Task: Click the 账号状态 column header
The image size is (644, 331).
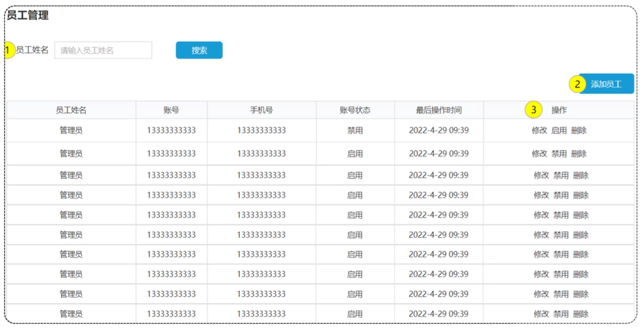Action: tap(355, 110)
